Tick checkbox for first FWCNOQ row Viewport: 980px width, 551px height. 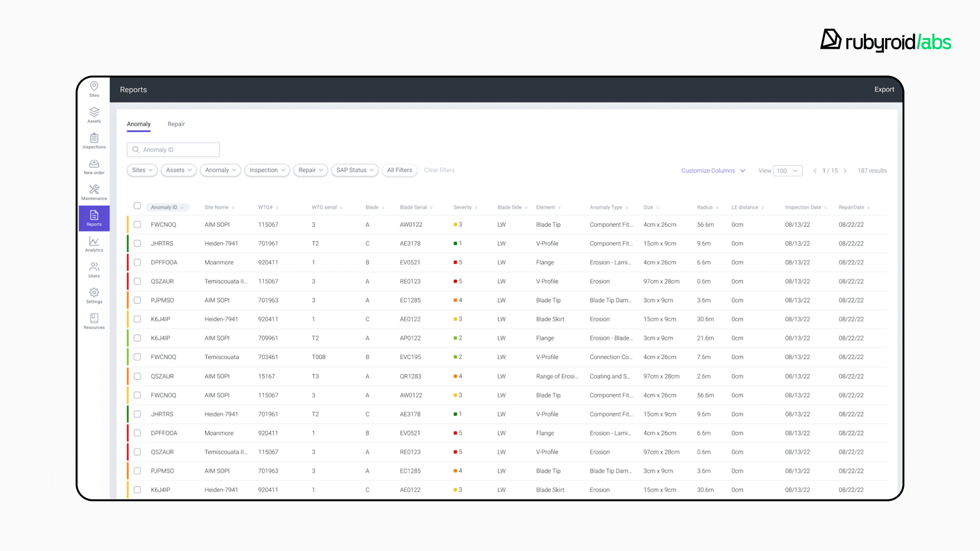point(137,224)
